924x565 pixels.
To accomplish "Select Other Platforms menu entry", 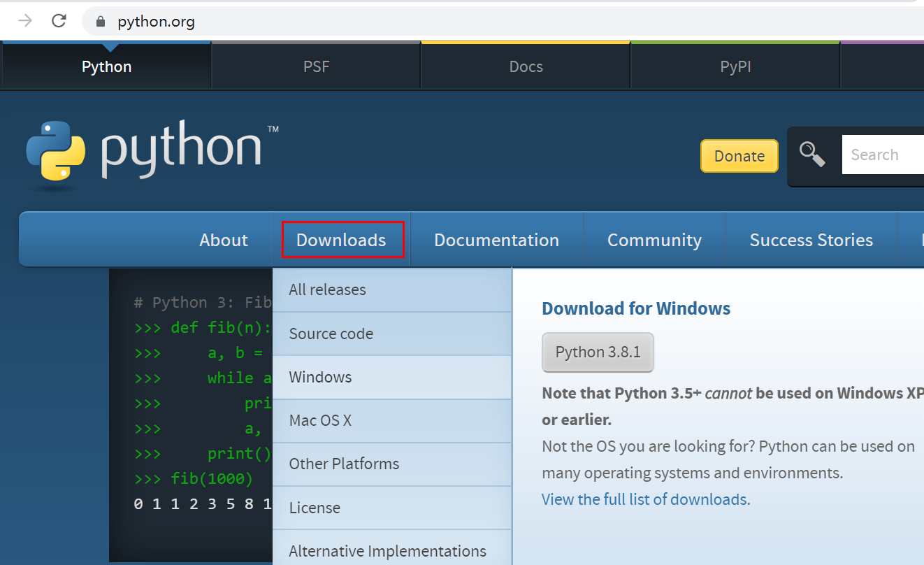I will [391, 464].
